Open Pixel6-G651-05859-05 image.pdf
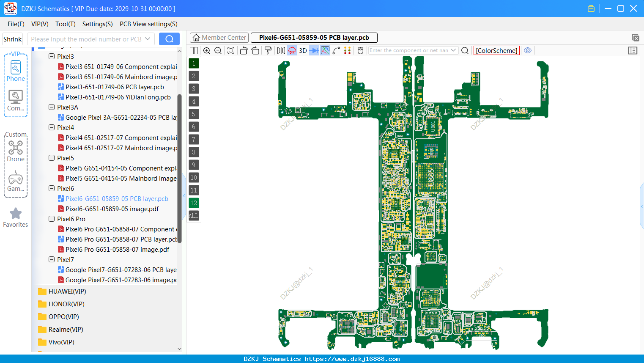The height and width of the screenshot is (363, 644). tap(108, 209)
